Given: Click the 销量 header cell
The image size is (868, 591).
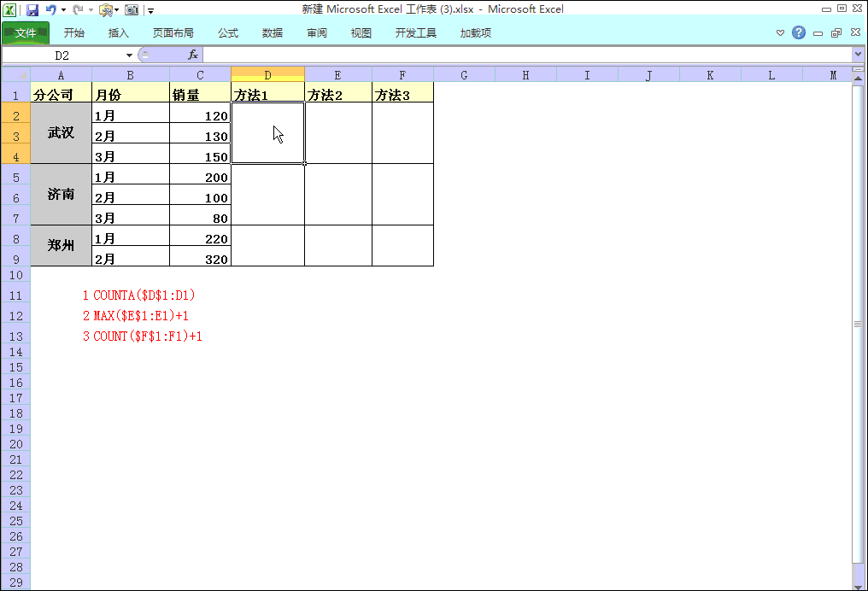Looking at the screenshot, I should (200, 92).
